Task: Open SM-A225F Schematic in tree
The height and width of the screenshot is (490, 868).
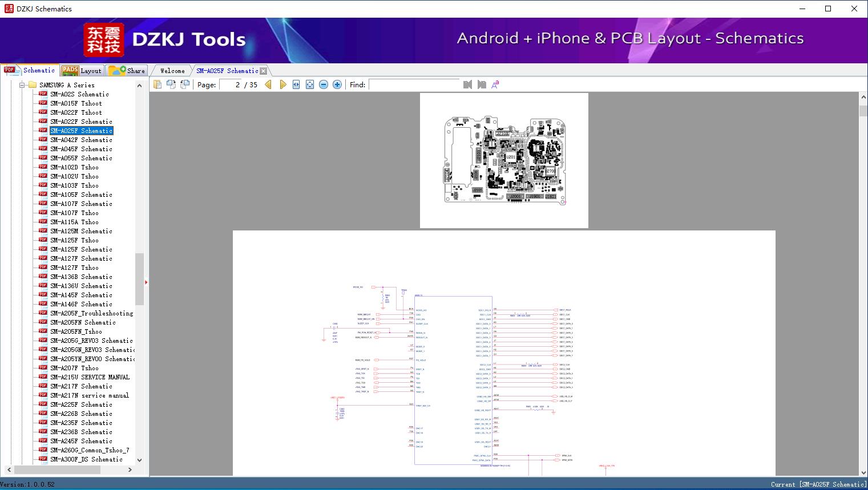Action: [x=81, y=404]
